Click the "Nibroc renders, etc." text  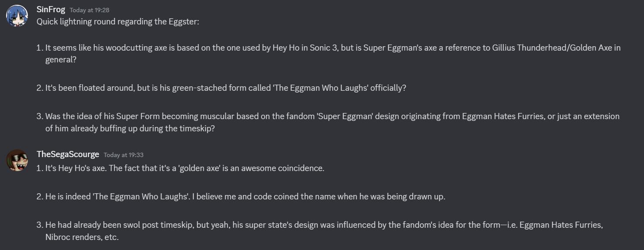tap(82, 237)
